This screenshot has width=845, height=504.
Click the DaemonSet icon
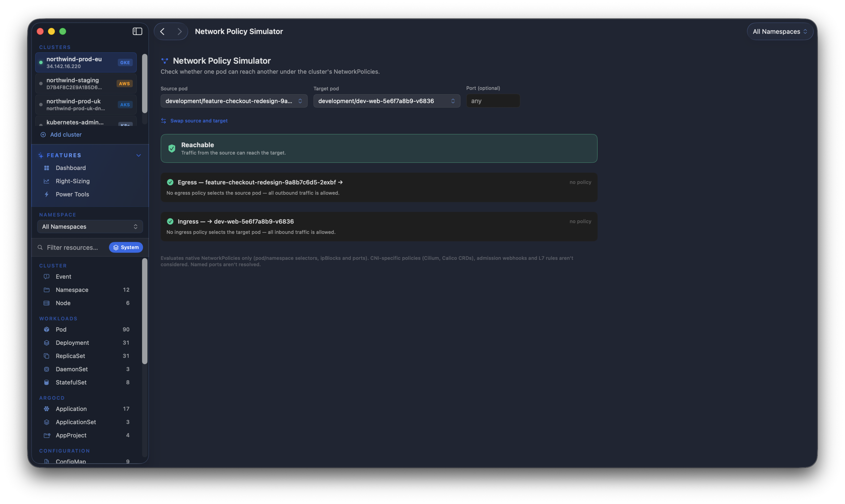[47, 369]
